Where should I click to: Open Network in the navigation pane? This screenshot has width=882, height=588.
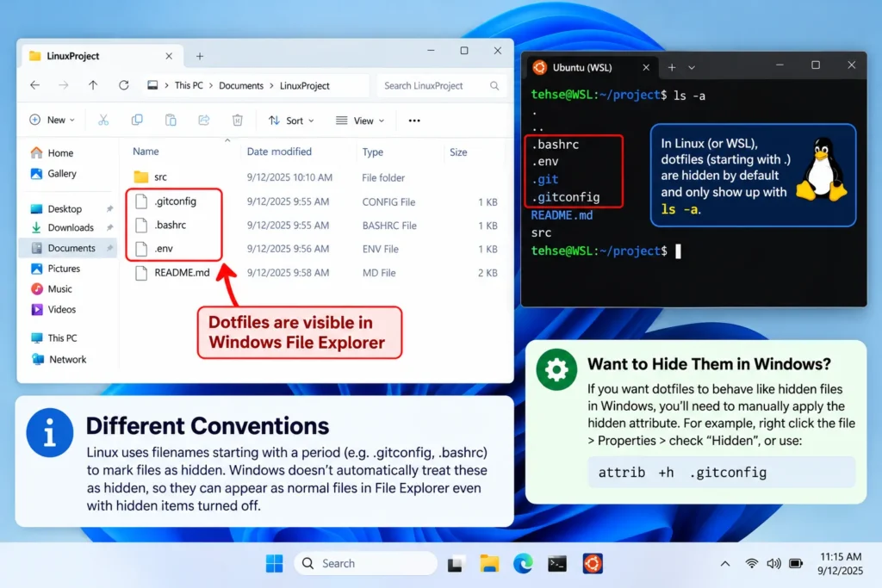point(59,359)
